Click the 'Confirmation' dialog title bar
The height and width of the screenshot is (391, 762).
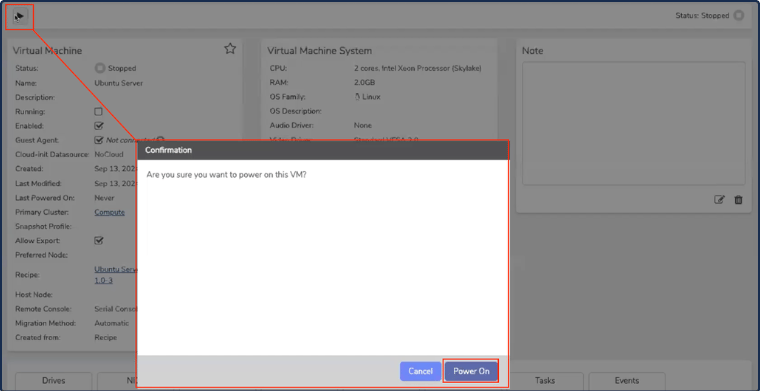(323, 150)
